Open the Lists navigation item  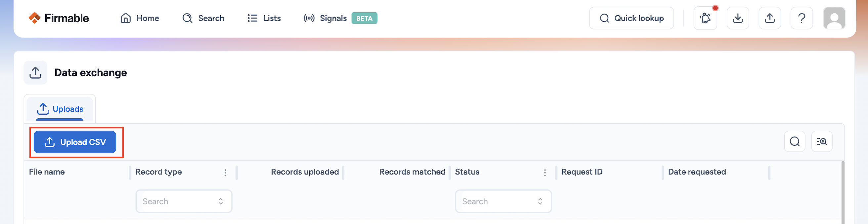(x=264, y=18)
